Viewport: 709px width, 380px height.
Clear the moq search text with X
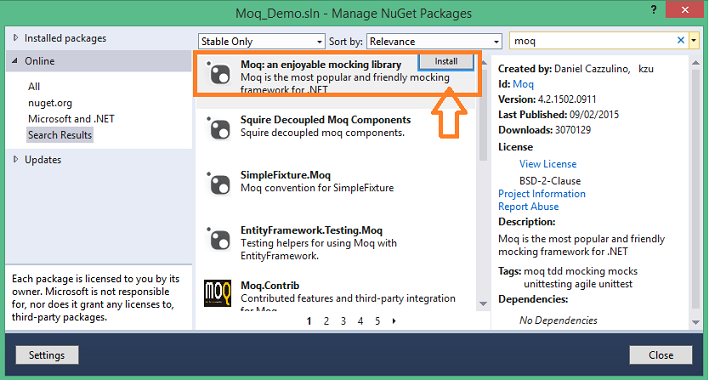point(681,40)
